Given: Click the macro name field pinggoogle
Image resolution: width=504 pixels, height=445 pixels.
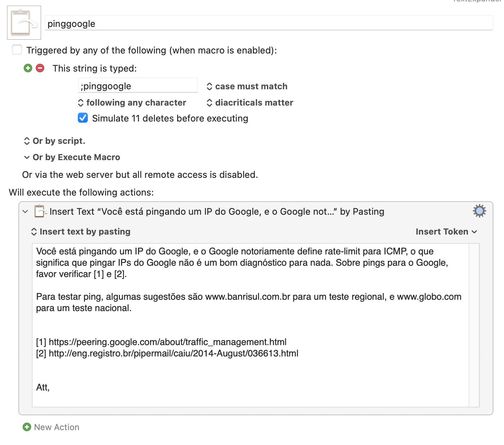Looking at the screenshot, I should click(269, 23).
